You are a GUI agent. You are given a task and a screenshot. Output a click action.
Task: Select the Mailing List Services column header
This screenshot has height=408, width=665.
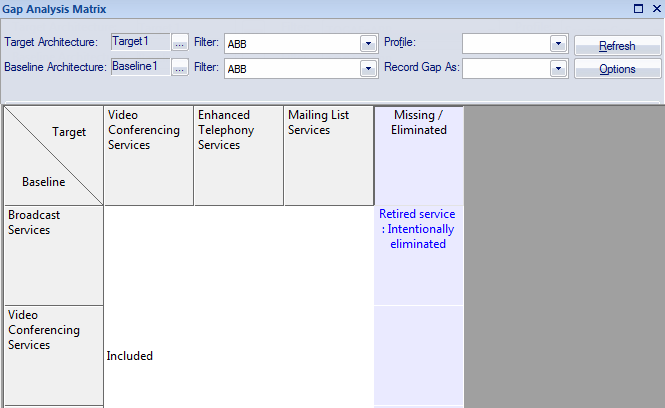[x=328, y=155]
